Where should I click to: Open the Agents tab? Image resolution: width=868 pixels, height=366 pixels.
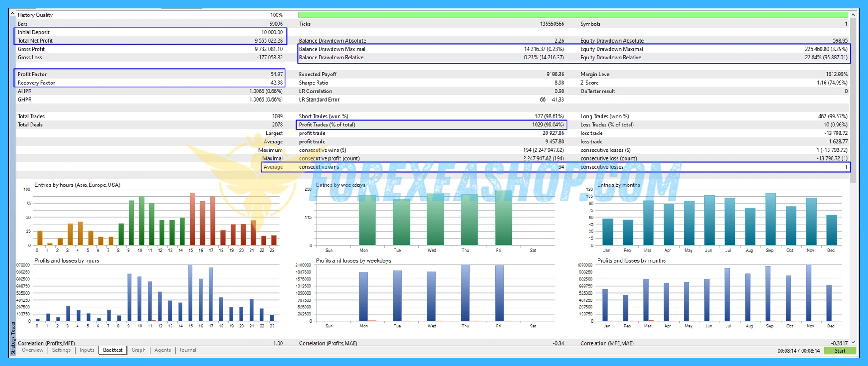pyautogui.click(x=162, y=350)
